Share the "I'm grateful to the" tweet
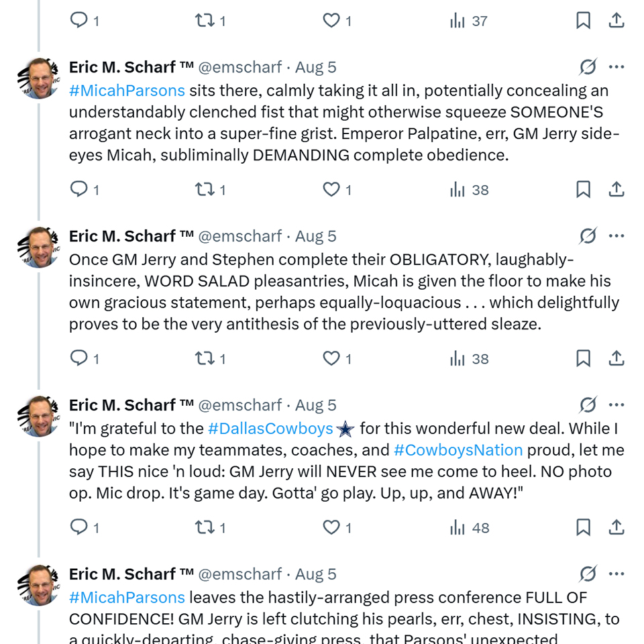The height and width of the screenshot is (644, 644). click(x=616, y=527)
